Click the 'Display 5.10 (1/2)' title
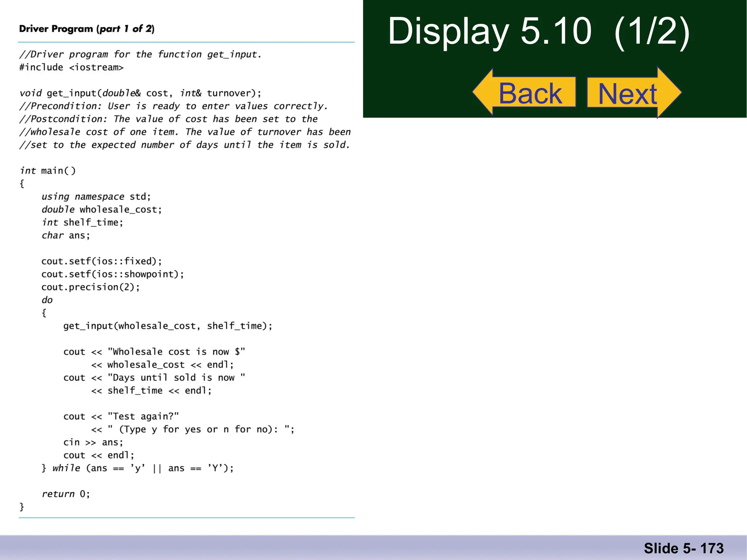747x560 pixels. (x=538, y=32)
